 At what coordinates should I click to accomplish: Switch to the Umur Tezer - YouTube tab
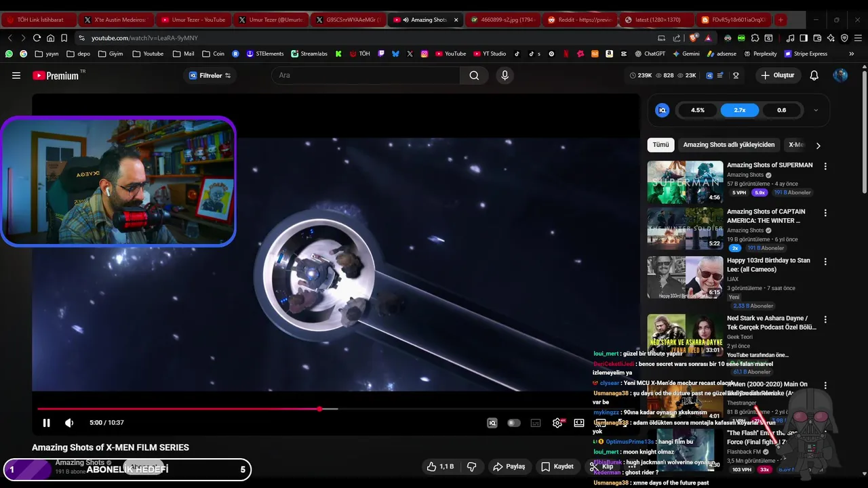pyautogui.click(x=193, y=20)
